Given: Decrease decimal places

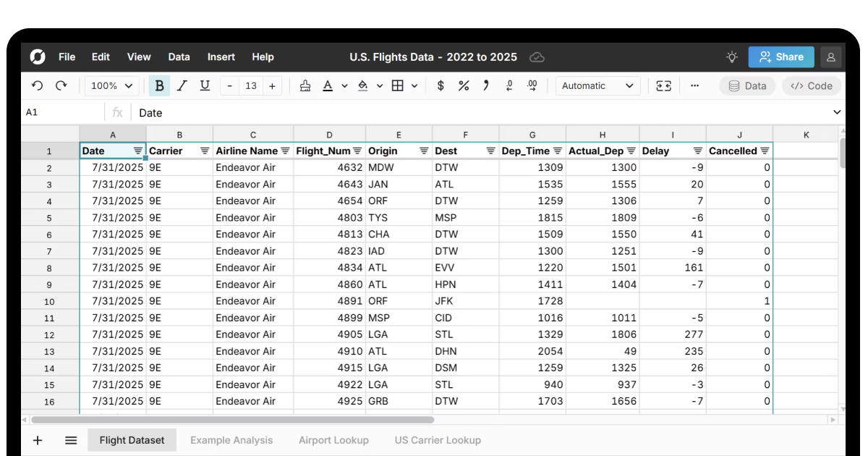Looking at the screenshot, I should pyautogui.click(x=509, y=85).
